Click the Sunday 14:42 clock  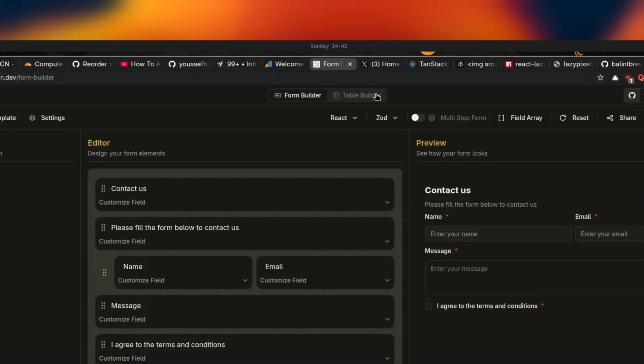[329, 46]
